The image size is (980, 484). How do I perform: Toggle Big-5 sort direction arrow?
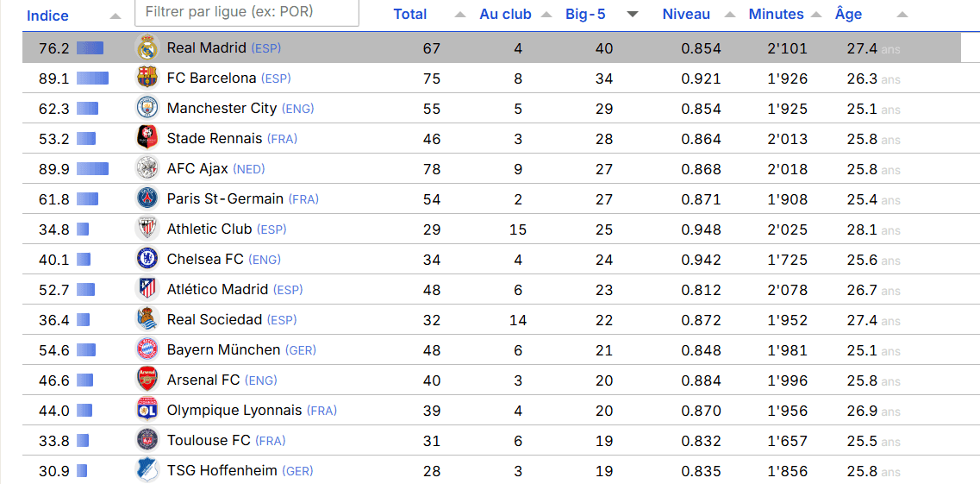(x=633, y=15)
